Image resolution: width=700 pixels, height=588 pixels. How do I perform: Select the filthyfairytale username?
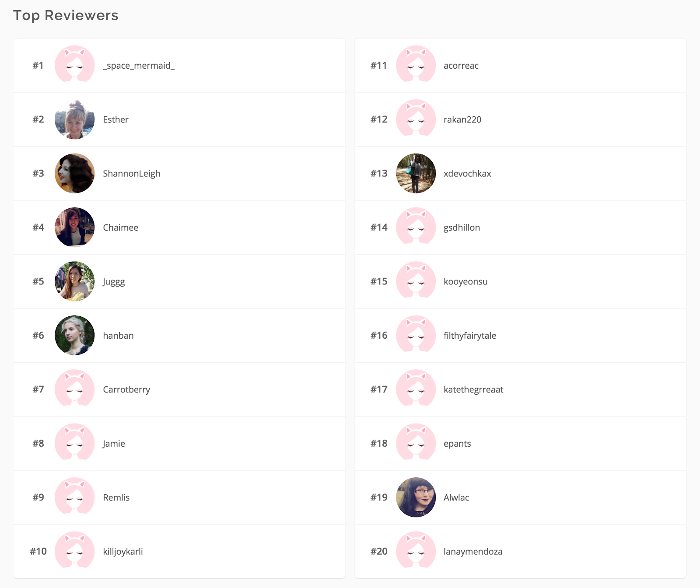point(470,336)
